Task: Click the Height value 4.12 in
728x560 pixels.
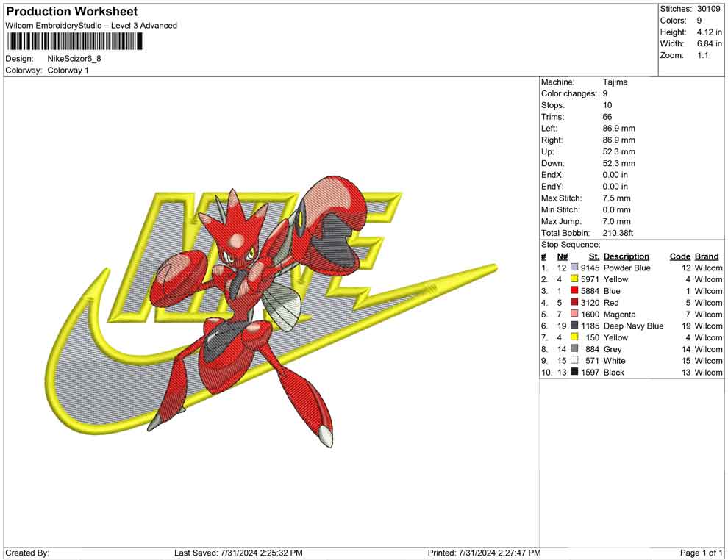Action: click(x=709, y=32)
